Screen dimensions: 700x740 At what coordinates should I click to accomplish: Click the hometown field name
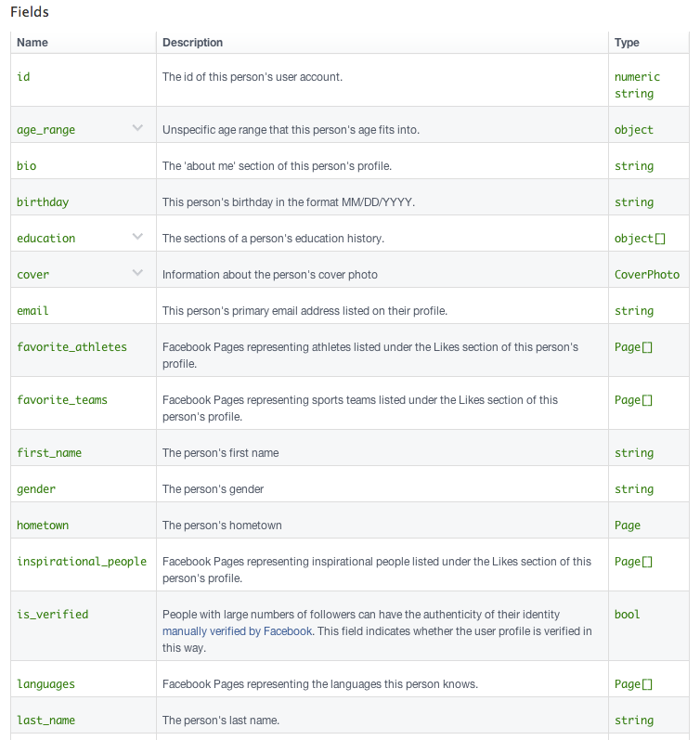point(43,526)
